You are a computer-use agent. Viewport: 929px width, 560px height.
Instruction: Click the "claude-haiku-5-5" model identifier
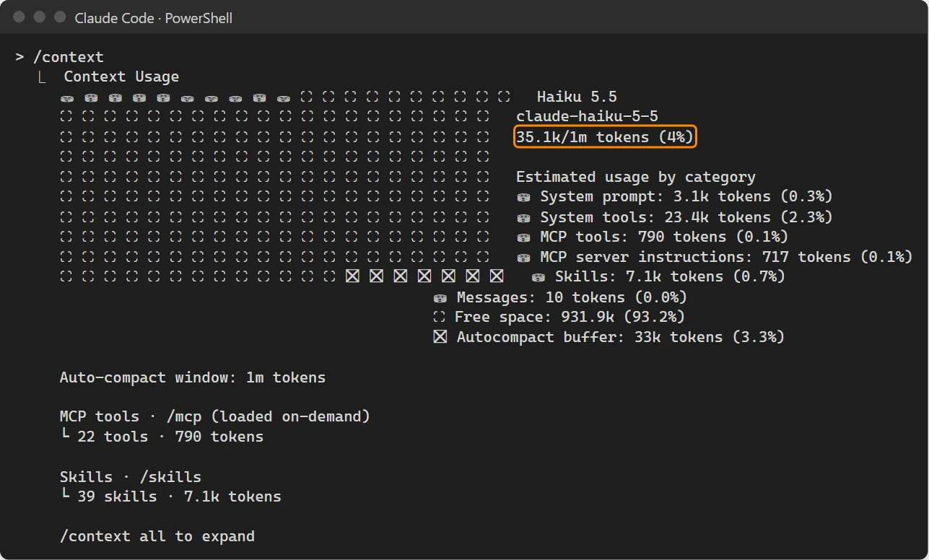tap(587, 116)
